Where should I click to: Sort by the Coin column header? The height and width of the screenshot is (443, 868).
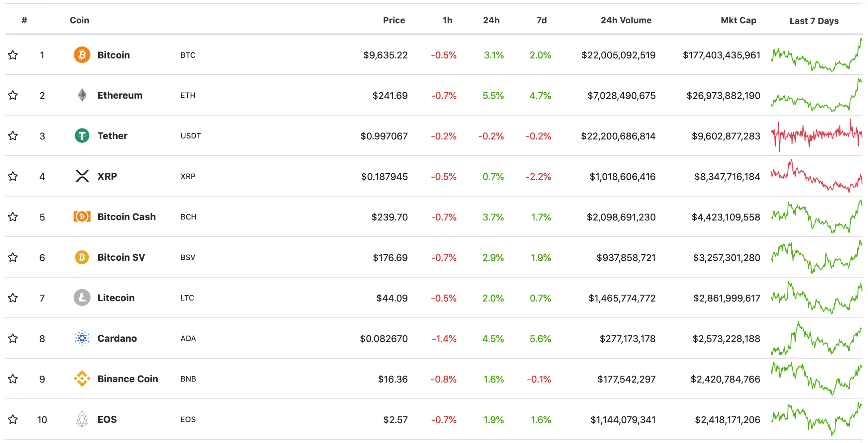79,20
